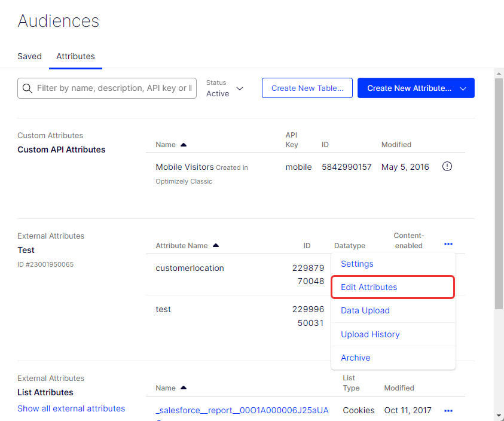Follow the Show all external attributes link

pos(71,408)
